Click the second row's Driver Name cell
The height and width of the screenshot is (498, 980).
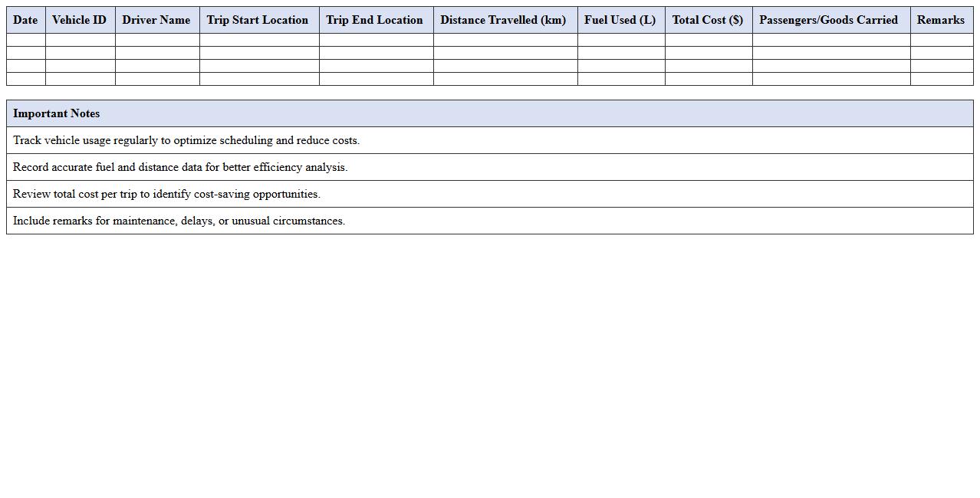[156, 53]
